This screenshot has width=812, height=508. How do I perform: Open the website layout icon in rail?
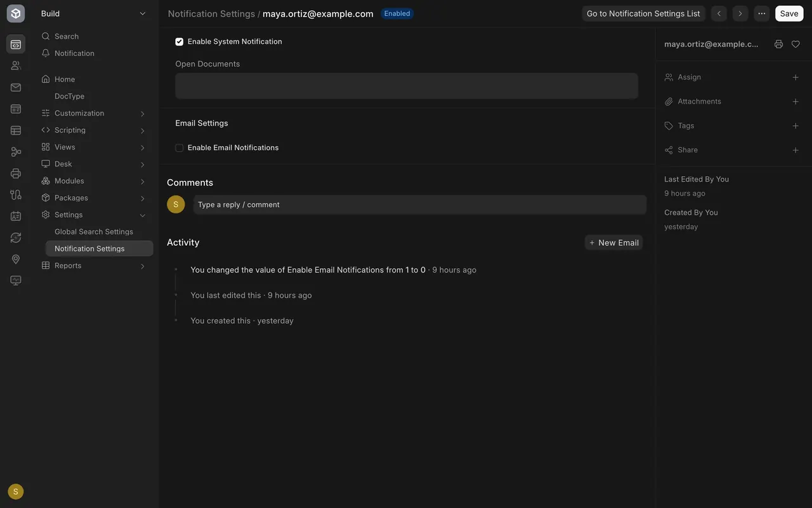tap(16, 109)
